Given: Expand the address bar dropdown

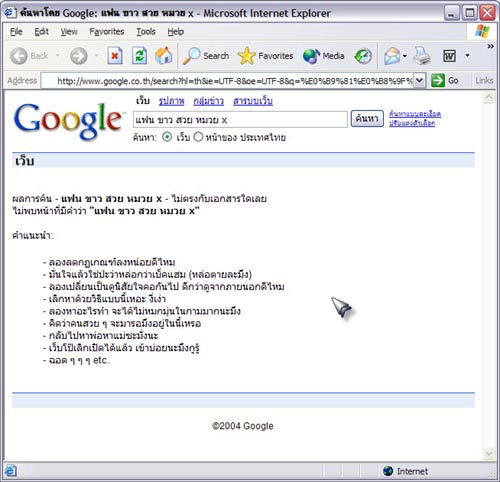Looking at the screenshot, I should tap(420, 80).
